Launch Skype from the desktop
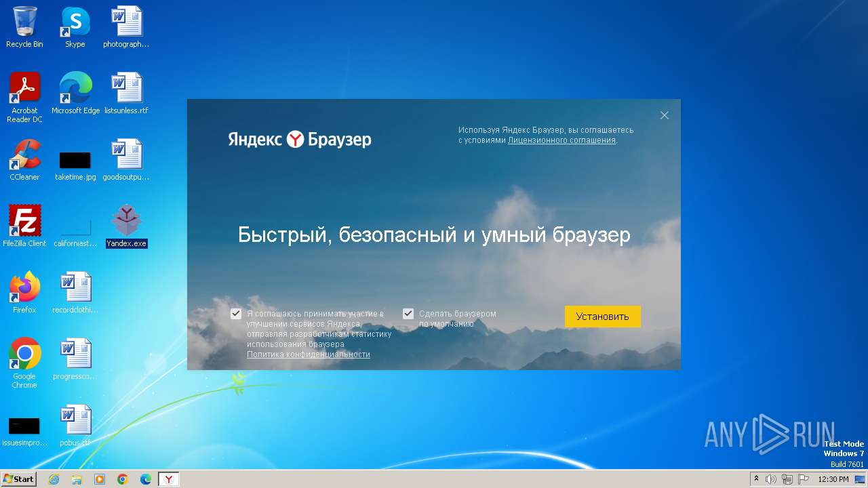 [x=75, y=27]
